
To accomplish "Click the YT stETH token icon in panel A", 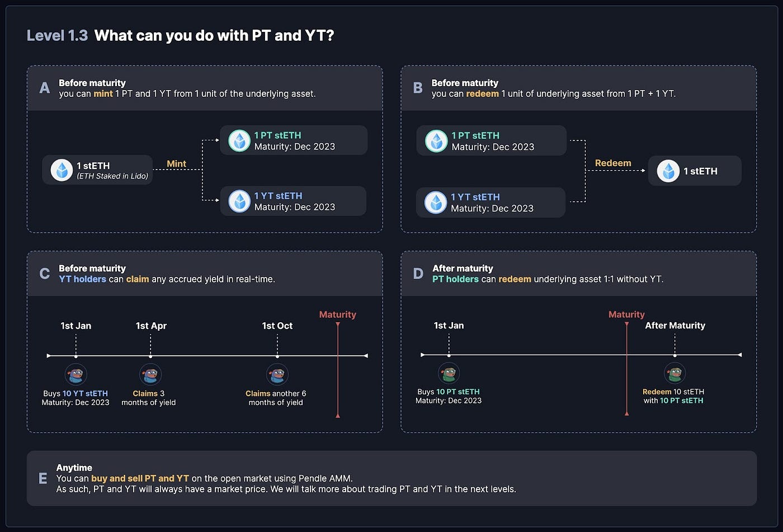I will (239, 201).
